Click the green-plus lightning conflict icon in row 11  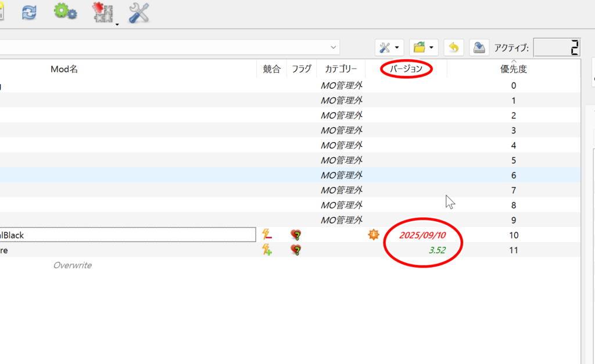(x=267, y=250)
